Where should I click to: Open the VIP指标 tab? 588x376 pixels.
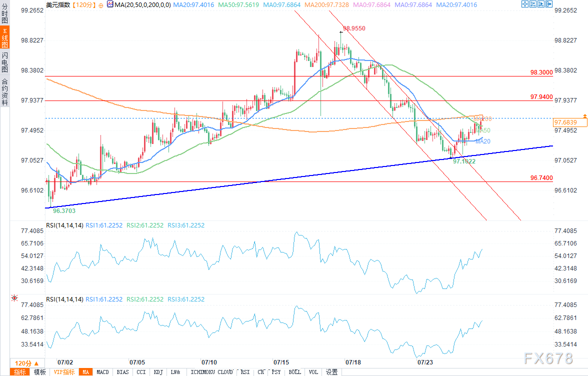[x=64, y=372]
